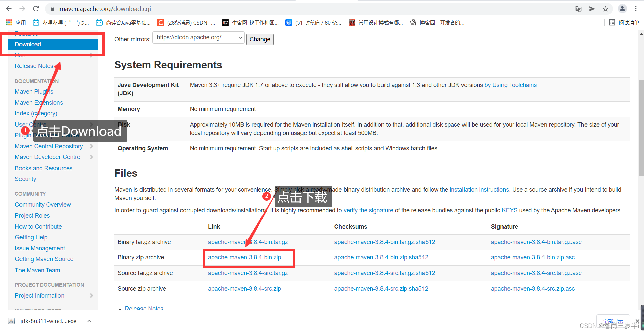Open Index (category) sidebar link
644x332 pixels.
coord(36,113)
